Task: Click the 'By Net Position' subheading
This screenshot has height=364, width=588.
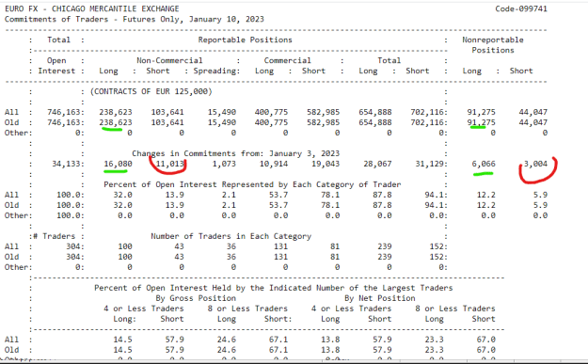Action: pyautogui.click(x=379, y=298)
